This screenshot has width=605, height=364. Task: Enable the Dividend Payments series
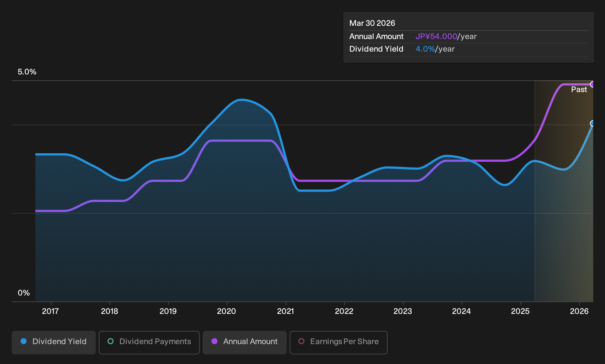point(149,342)
